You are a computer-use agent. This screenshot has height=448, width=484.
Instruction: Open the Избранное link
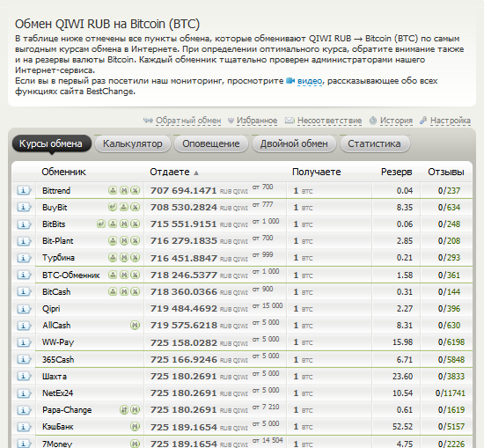click(x=257, y=121)
